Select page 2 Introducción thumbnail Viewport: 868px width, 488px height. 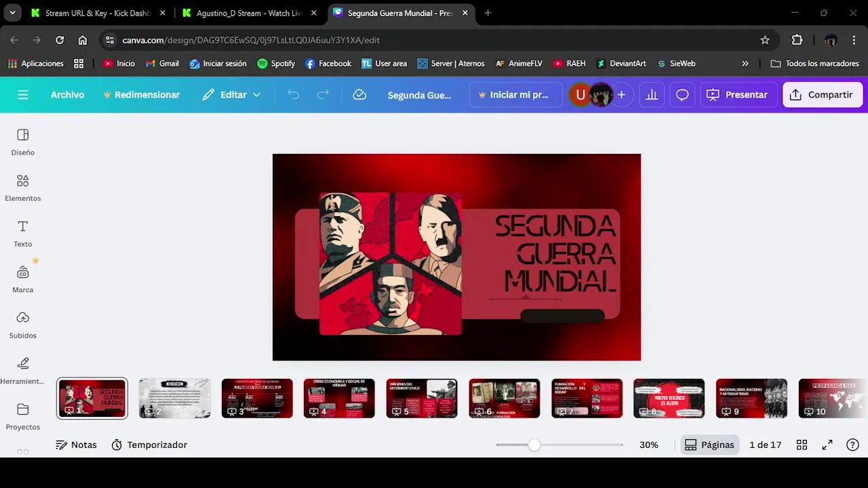pos(175,398)
